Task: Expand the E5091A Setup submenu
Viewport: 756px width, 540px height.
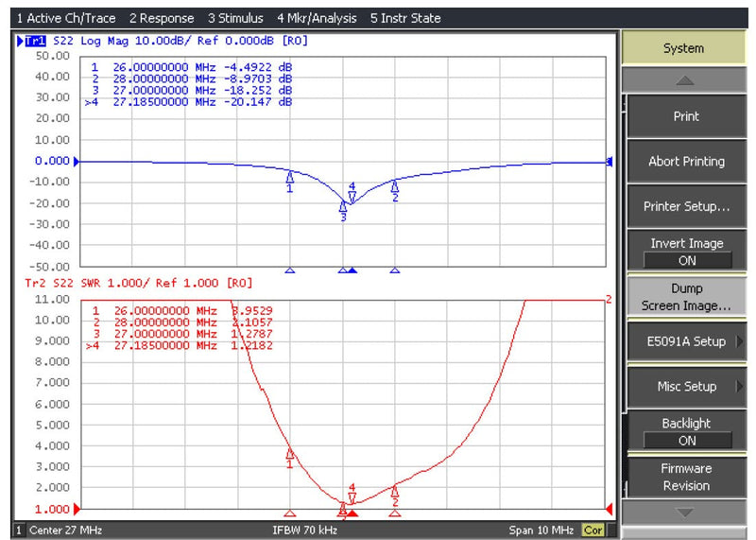Action: click(x=686, y=341)
